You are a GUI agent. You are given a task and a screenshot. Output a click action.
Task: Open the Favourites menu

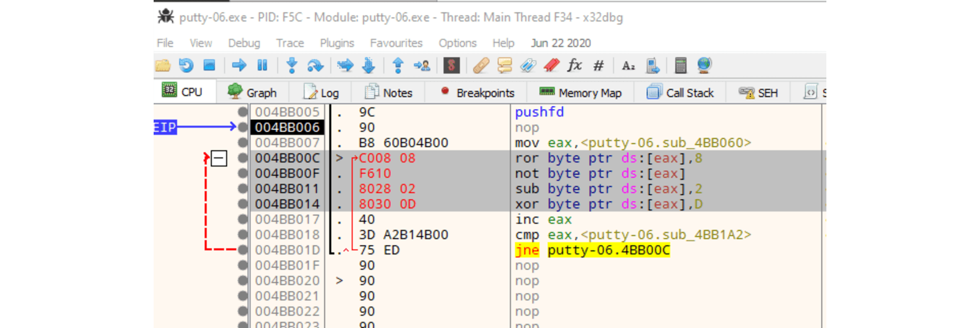[396, 43]
